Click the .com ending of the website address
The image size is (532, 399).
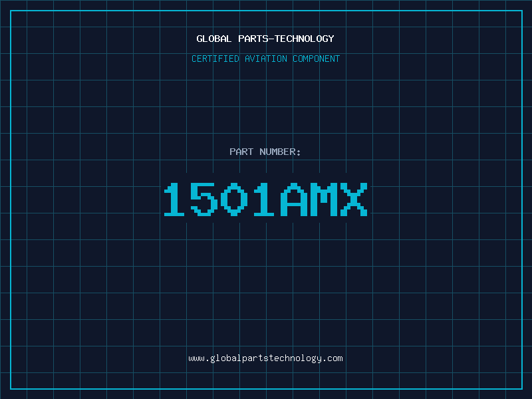pos(332,358)
